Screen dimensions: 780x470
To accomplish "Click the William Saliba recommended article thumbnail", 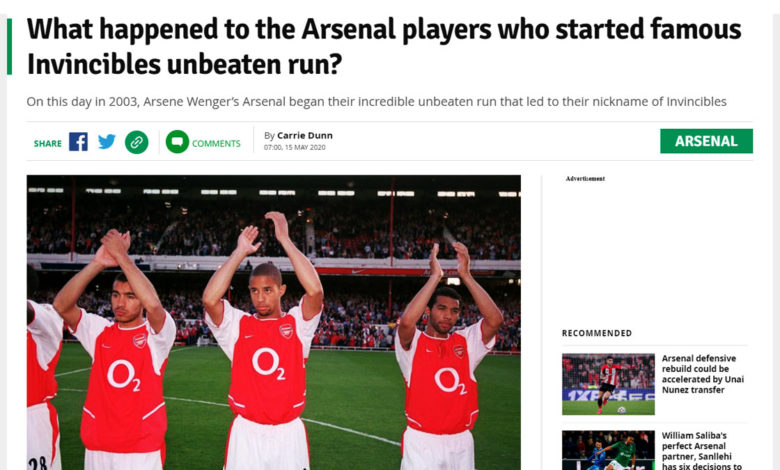I will click(x=608, y=450).
